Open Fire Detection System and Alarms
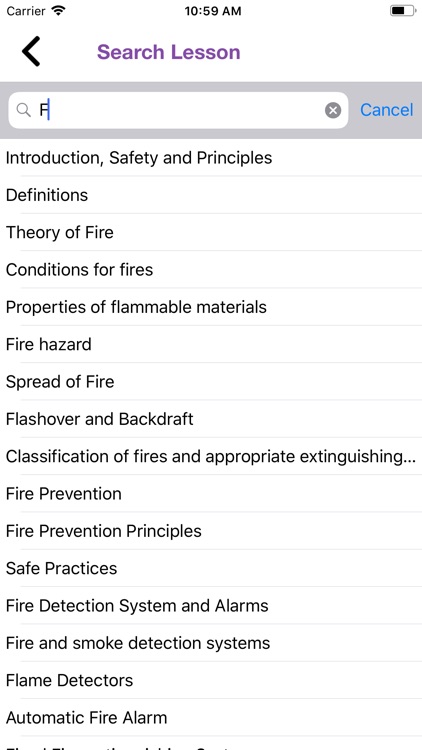Viewport: 422px width, 750px height. pos(211,606)
